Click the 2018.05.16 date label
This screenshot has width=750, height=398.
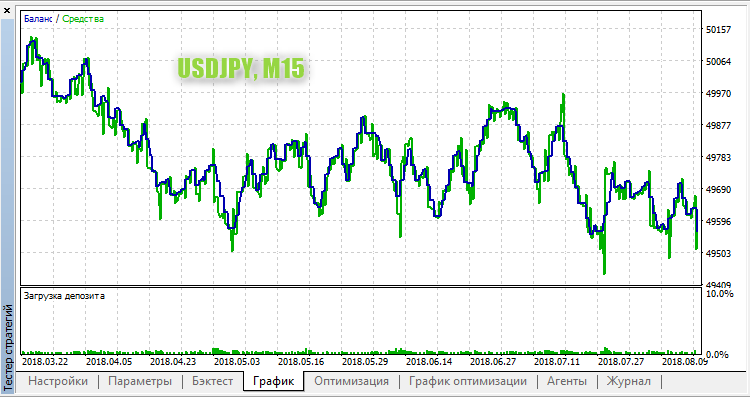pyautogui.click(x=301, y=362)
